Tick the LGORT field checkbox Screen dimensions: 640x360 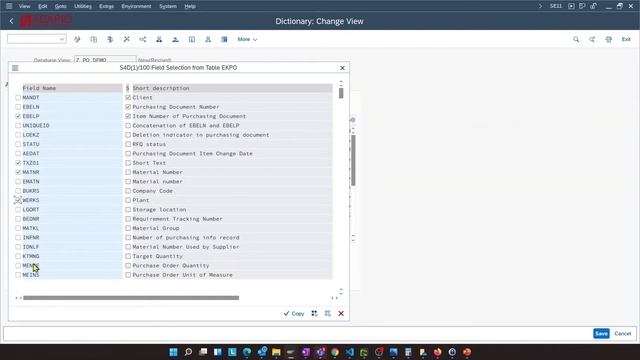(x=18, y=209)
